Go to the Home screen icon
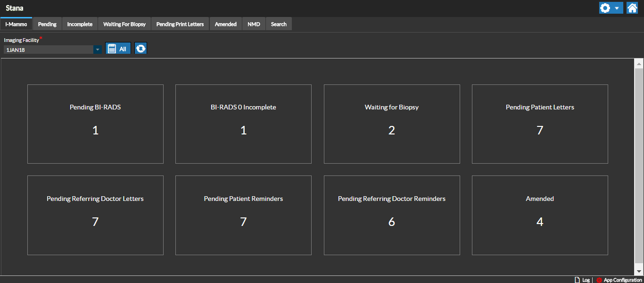This screenshot has width=644, height=283. coord(632,8)
